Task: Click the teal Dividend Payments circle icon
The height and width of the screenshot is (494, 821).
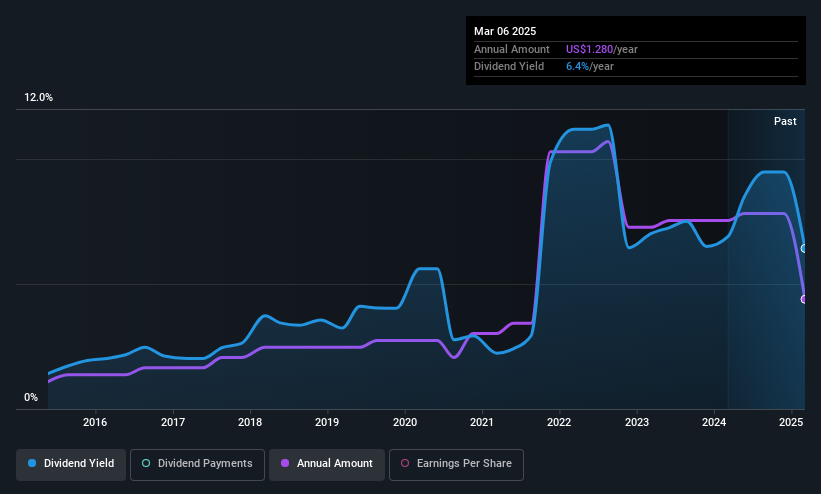Action: click(x=146, y=464)
